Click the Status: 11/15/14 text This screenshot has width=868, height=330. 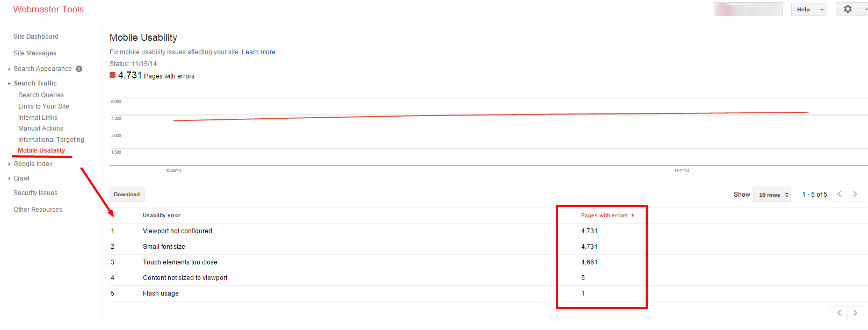click(133, 64)
